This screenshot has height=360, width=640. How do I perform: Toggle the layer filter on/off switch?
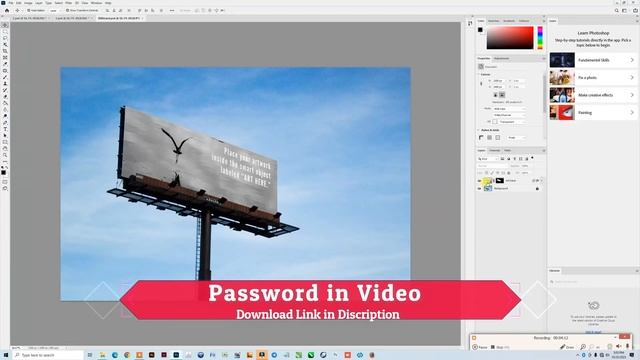[x=532, y=158]
